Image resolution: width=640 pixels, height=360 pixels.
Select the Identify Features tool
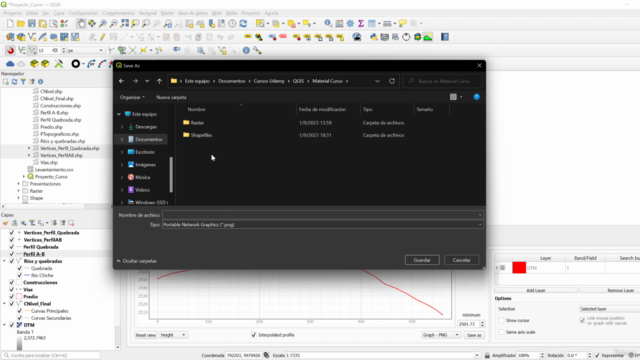(x=328, y=24)
